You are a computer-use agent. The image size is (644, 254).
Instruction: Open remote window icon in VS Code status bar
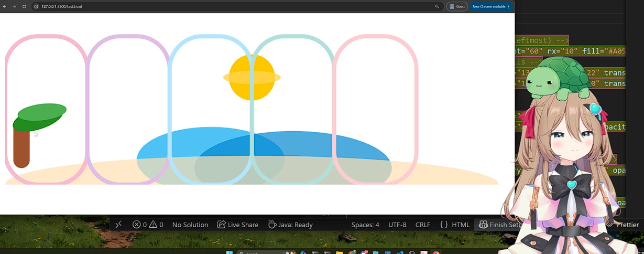point(118,225)
